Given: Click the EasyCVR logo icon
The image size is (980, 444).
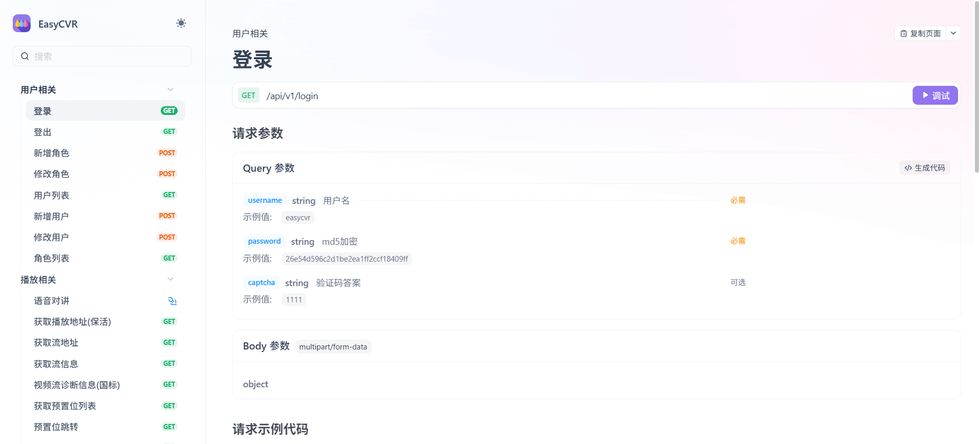Looking at the screenshot, I should (22, 24).
